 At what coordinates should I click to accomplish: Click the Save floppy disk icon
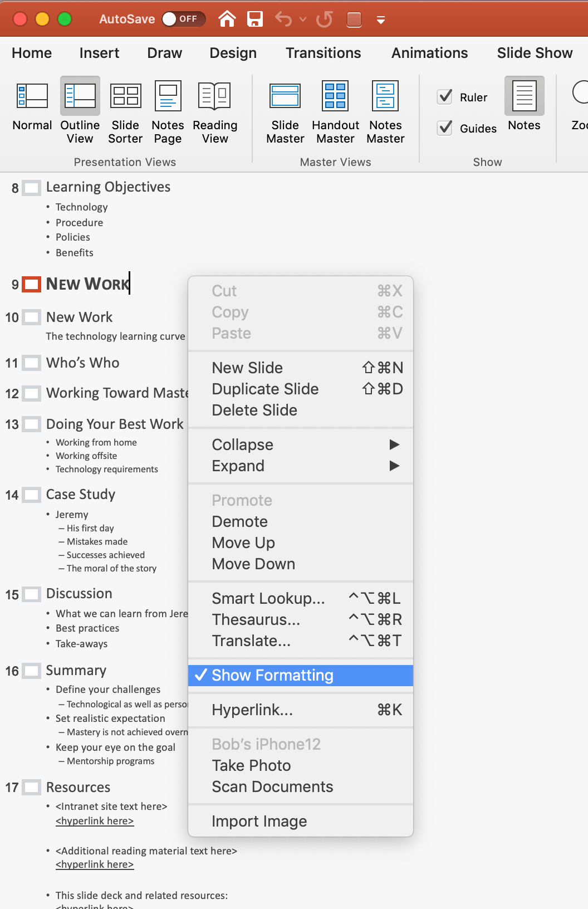[x=255, y=19]
